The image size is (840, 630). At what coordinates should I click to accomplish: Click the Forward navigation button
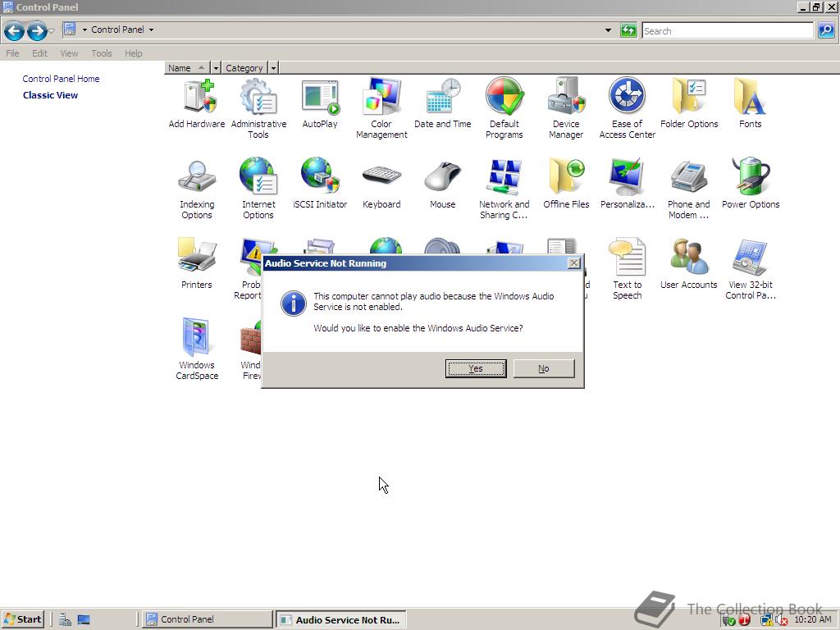coord(36,31)
